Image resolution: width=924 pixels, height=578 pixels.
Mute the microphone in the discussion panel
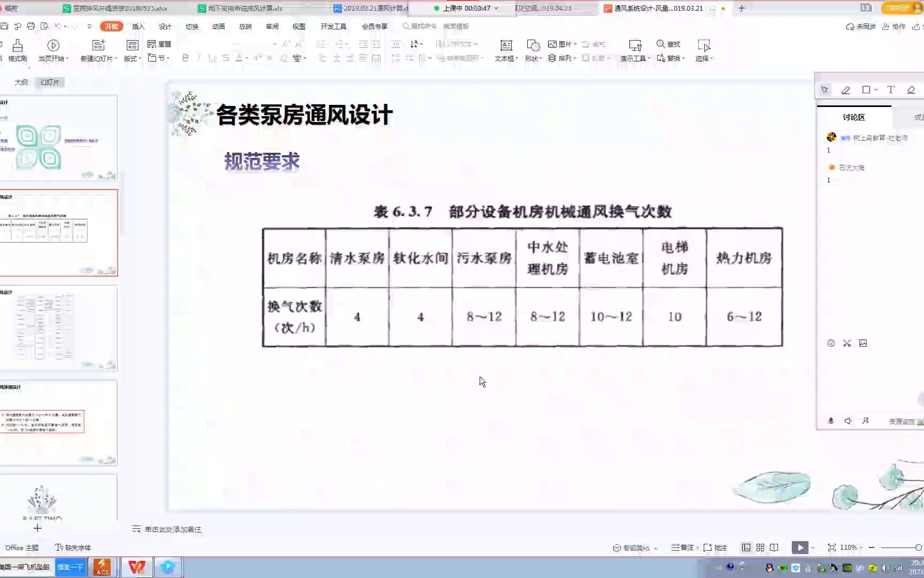(830, 421)
